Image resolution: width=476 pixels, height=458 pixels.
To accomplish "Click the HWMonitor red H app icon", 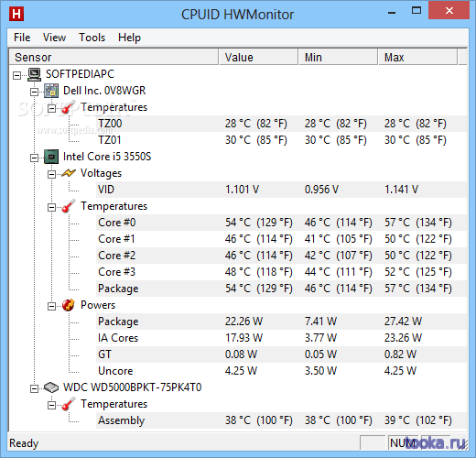I will 16,14.
